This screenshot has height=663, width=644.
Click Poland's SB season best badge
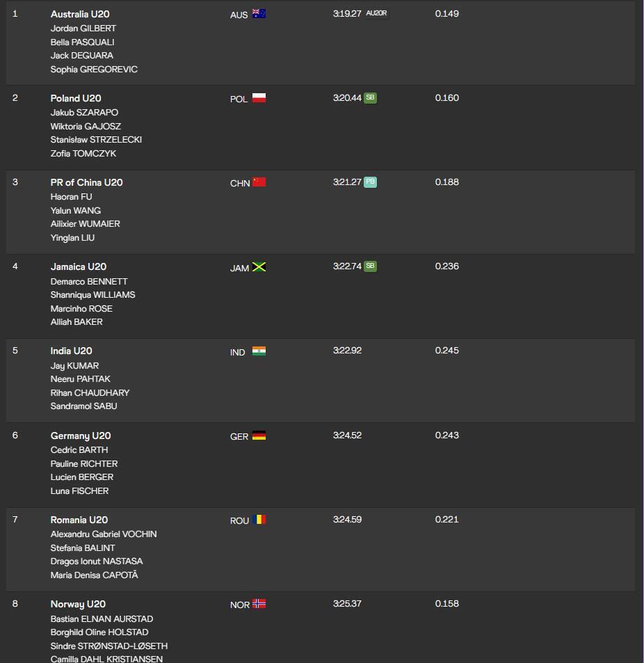pos(370,97)
